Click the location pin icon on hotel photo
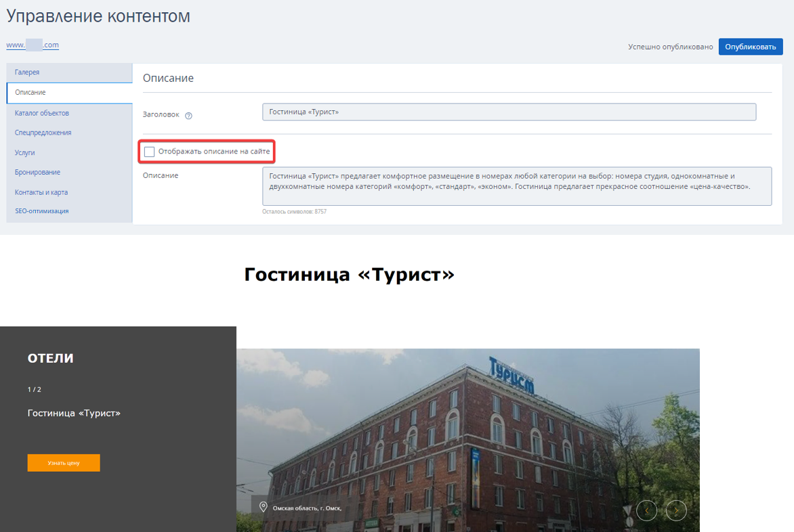Viewport: 794px width, 532px height. [264, 507]
